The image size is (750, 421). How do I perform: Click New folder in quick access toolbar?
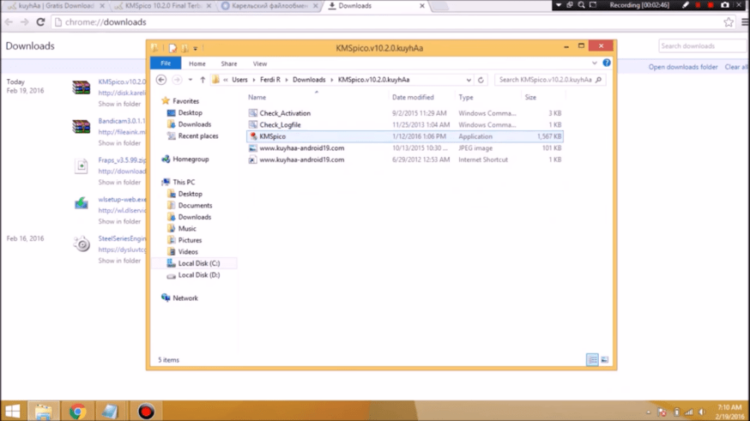tap(185, 48)
